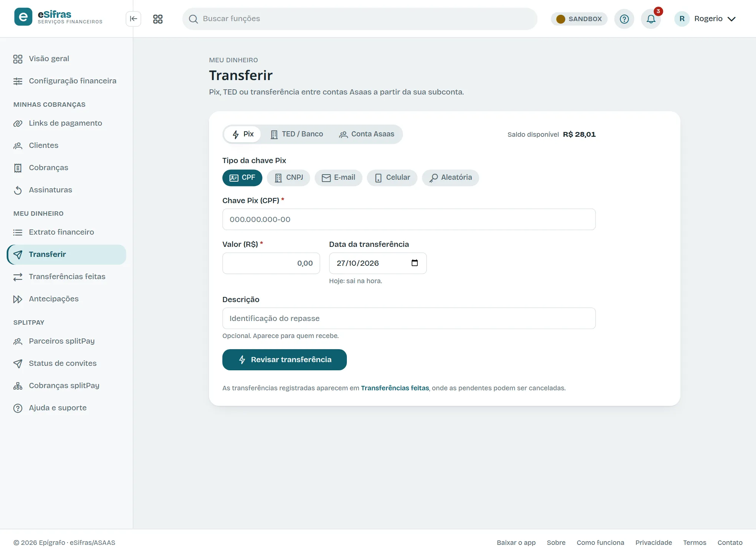This screenshot has height=556, width=756.
Task: Toggle the SANDBOX environment badge
Action: tap(579, 19)
